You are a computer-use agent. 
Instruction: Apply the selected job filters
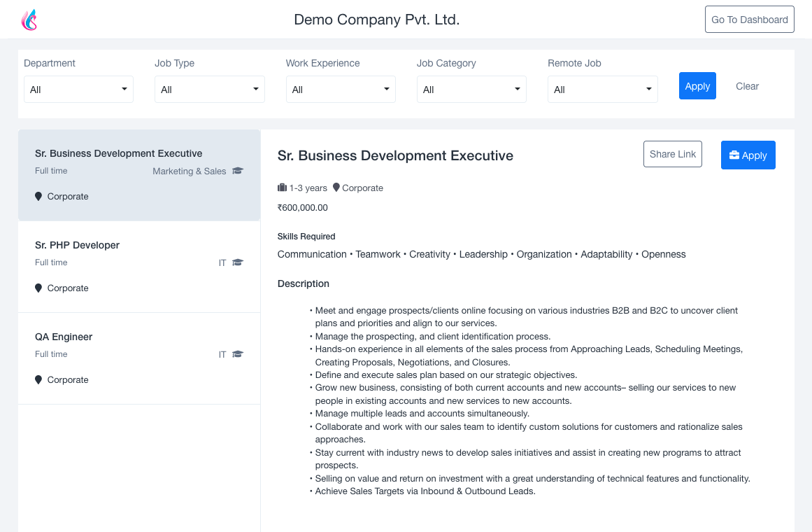[x=697, y=85]
